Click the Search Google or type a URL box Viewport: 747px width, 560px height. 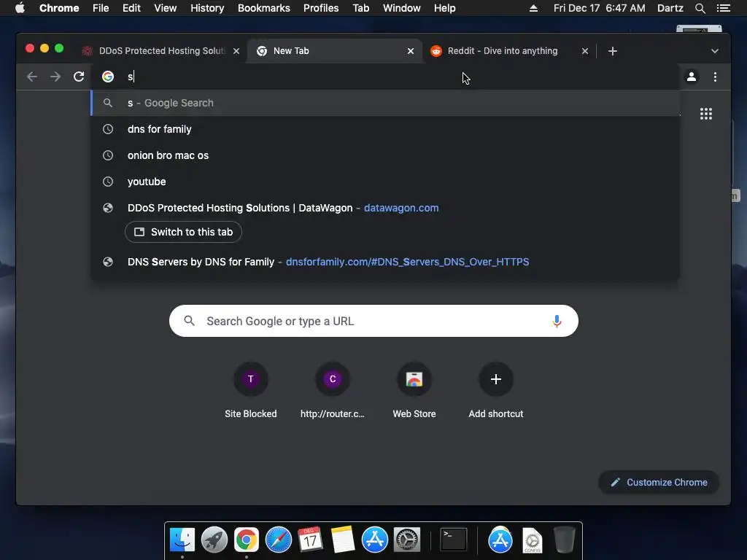tap(373, 321)
